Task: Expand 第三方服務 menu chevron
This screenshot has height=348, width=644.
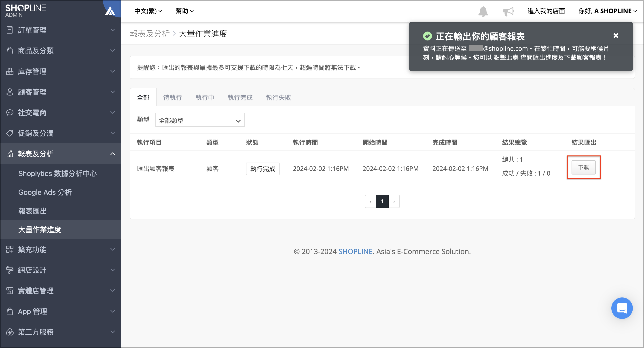Action: (x=113, y=332)
